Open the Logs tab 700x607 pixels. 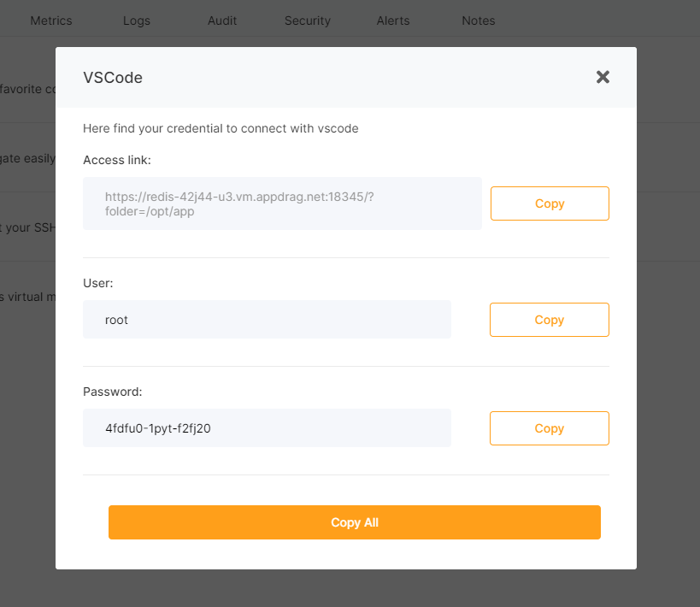click(x=137, y=21)
